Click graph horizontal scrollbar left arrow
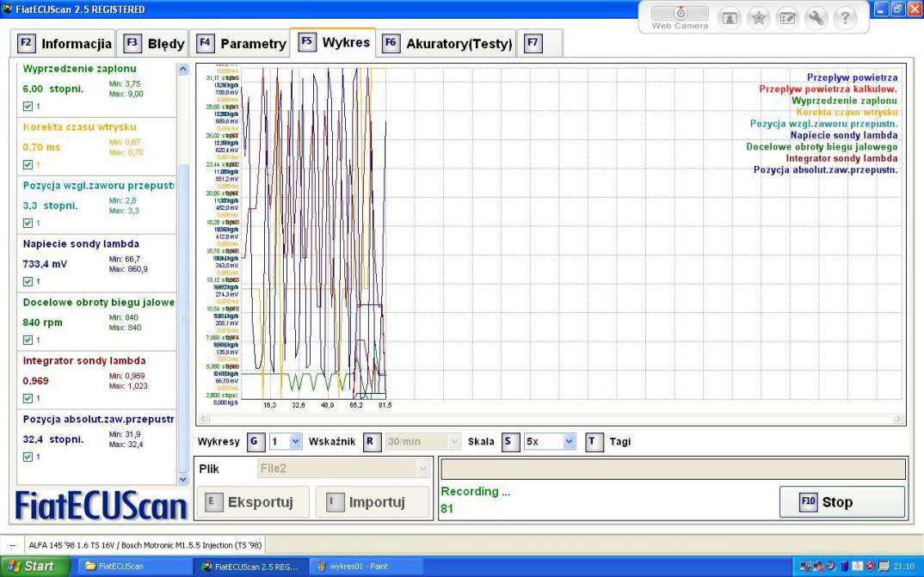 (203, 420)
